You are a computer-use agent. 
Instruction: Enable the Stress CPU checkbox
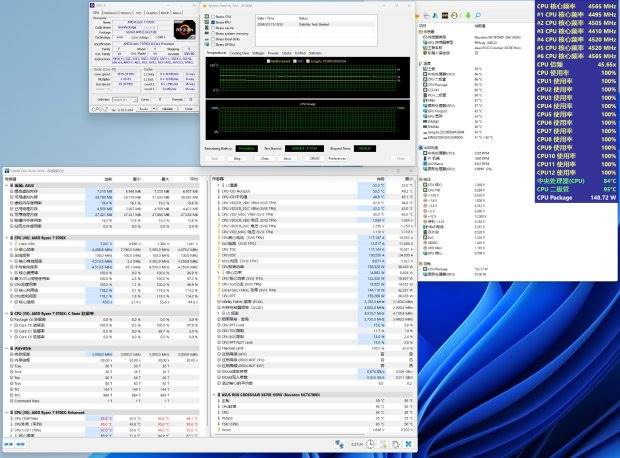point(213,17)
